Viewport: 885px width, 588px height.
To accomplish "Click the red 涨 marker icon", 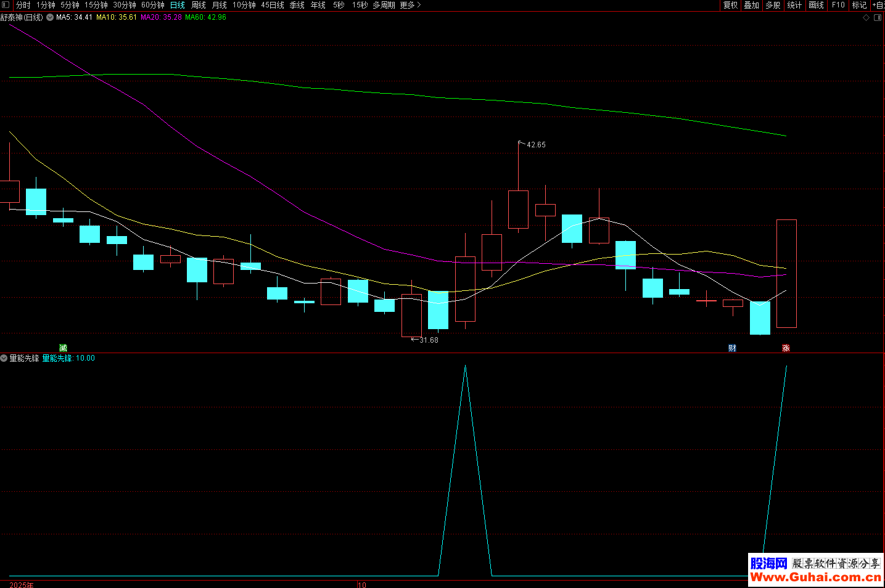I will coord(786,348).
